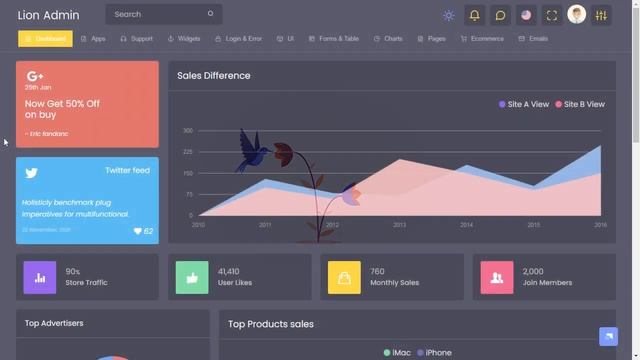The height and width of the screenshot is (360, 640).
Task: Open the Pages menu
Action: [431, 39]
